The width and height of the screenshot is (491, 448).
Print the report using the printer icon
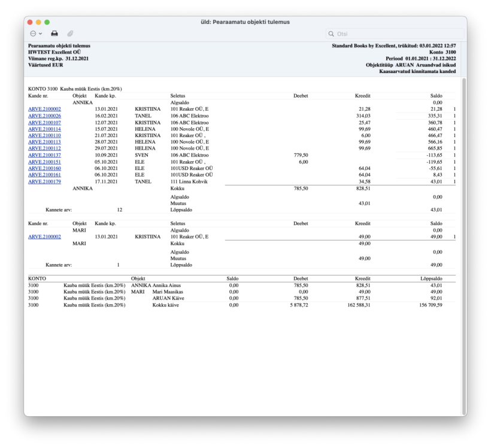[54, 34]
